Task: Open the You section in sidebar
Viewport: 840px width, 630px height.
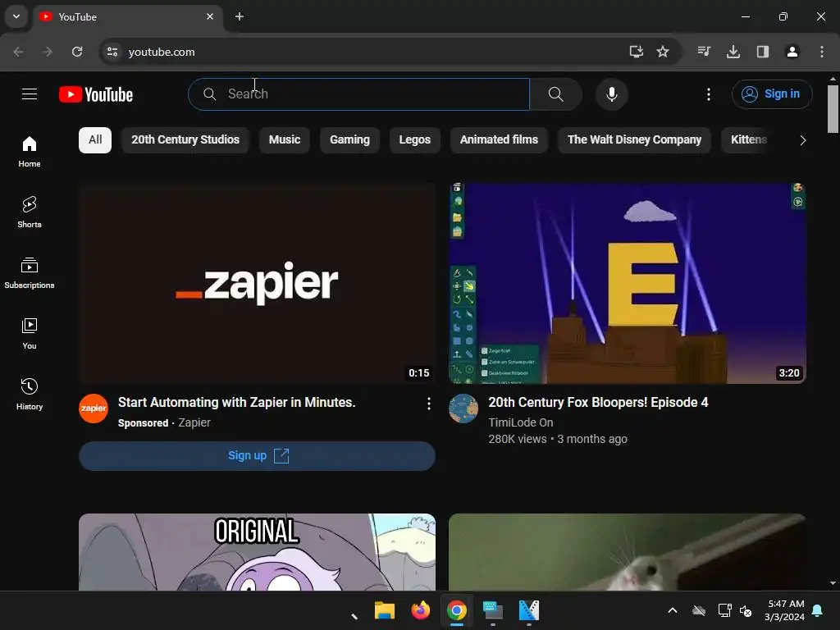Action: (30, 333)
